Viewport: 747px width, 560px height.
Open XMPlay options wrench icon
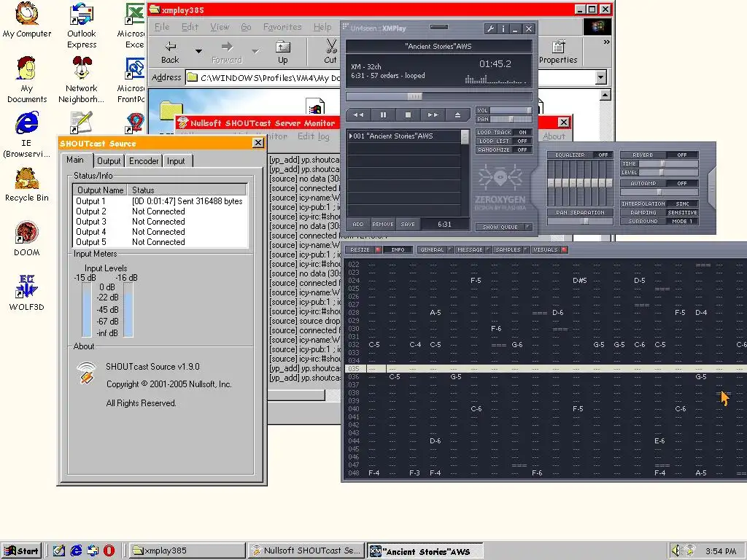pos(489,29)
